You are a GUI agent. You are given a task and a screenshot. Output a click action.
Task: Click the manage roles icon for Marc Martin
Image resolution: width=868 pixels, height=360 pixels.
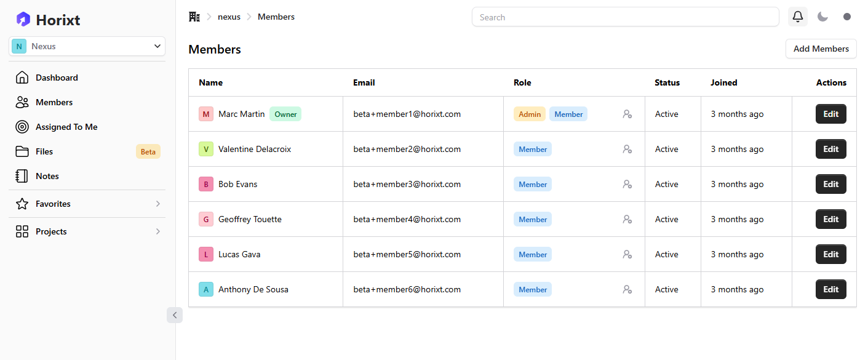[627, 114]
